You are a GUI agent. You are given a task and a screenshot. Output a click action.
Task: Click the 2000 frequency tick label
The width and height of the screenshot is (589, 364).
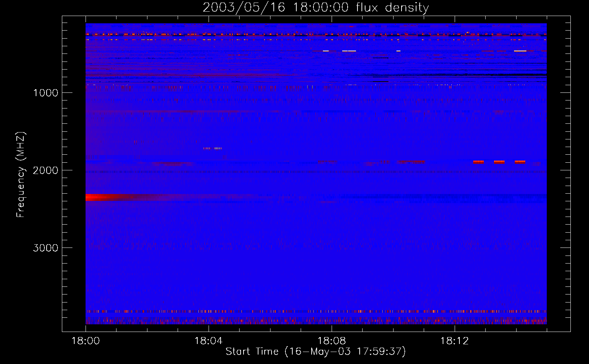click(46, 170)
